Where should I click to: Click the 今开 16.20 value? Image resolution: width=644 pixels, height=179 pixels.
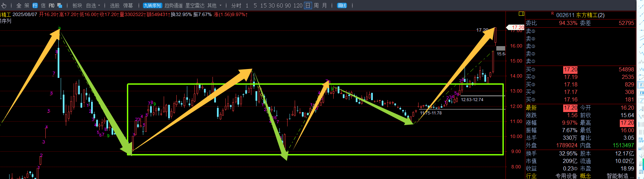pos(627,108)
